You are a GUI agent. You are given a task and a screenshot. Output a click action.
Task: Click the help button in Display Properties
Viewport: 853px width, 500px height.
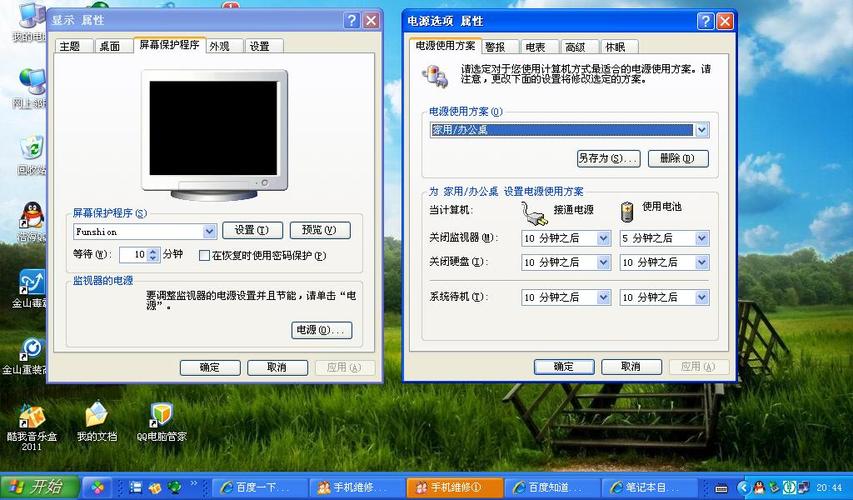pyautogui.click(x=351, y=21)
